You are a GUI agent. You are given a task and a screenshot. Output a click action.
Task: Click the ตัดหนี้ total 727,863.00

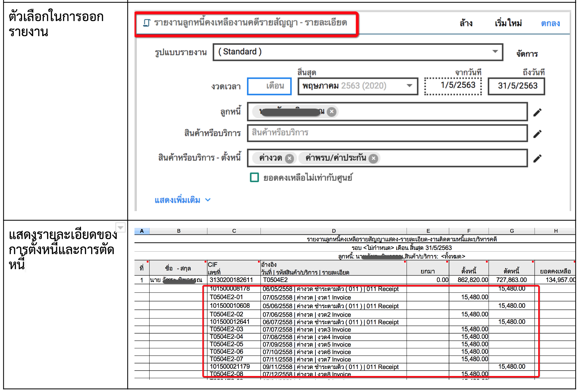pos(512,280)
